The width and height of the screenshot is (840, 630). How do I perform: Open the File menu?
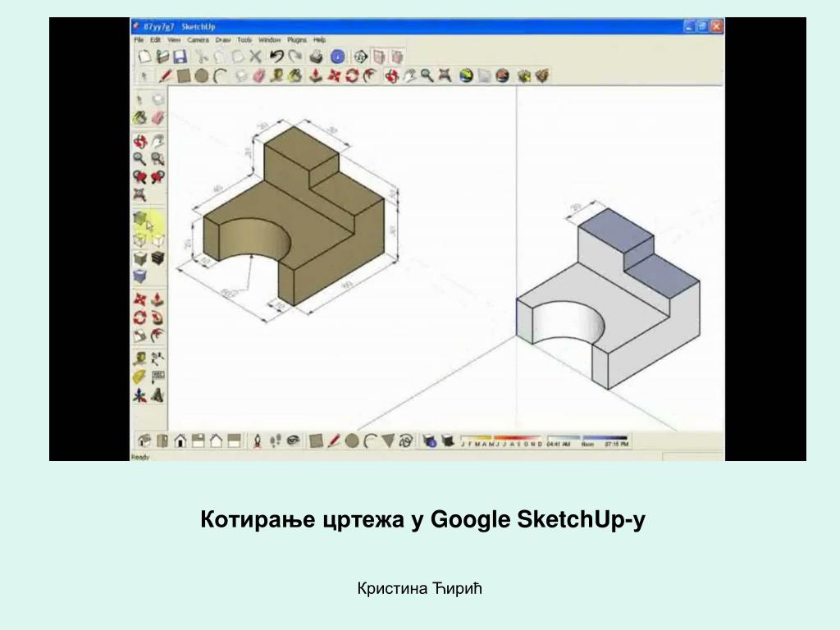(x=139, y=40)
